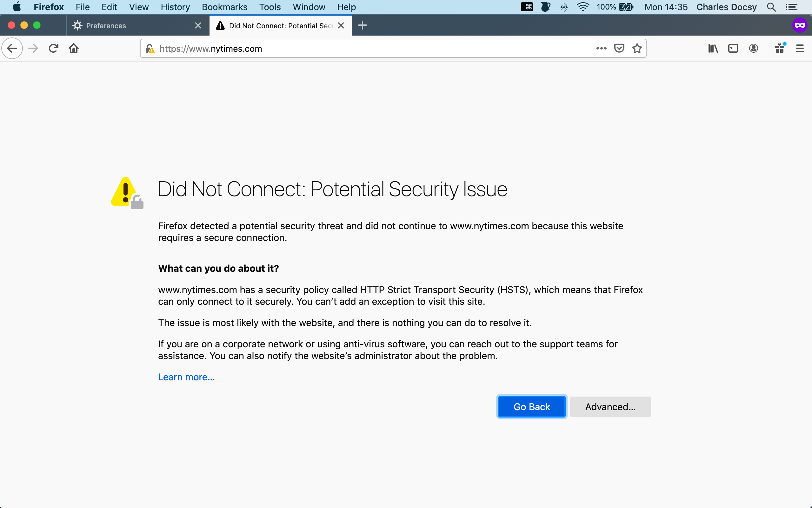Open macOS Spotlight search icon
Image resolution: width=812 pixels, height=508 pixels.
771,7
